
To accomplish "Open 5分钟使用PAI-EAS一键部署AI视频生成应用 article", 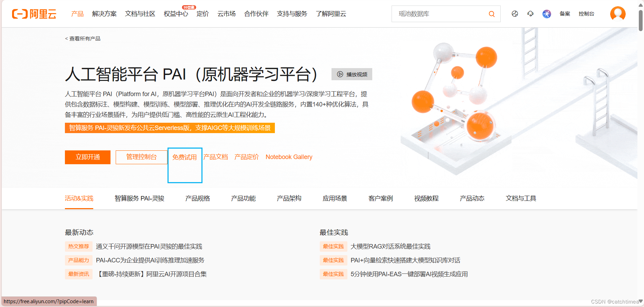I will coord(409,274).
